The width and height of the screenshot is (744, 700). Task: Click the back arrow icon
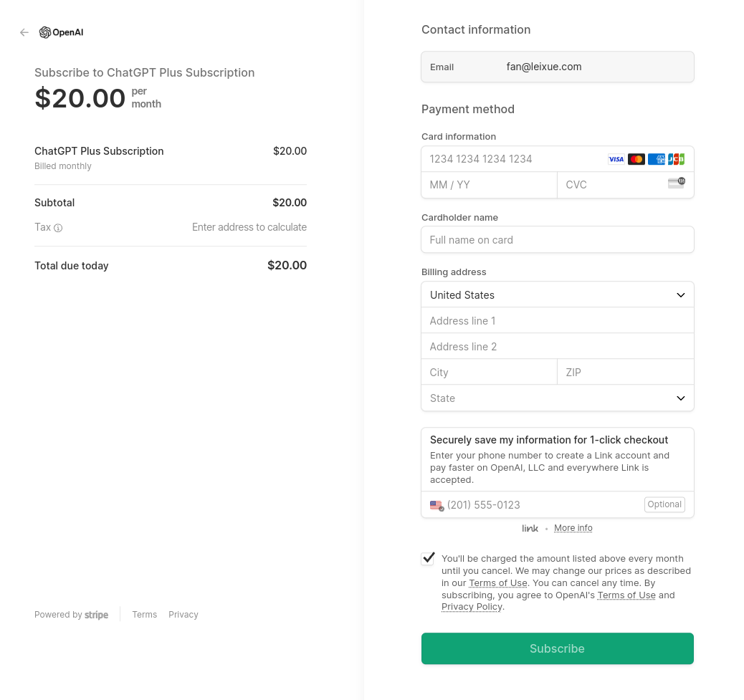[x=24, y=32]
